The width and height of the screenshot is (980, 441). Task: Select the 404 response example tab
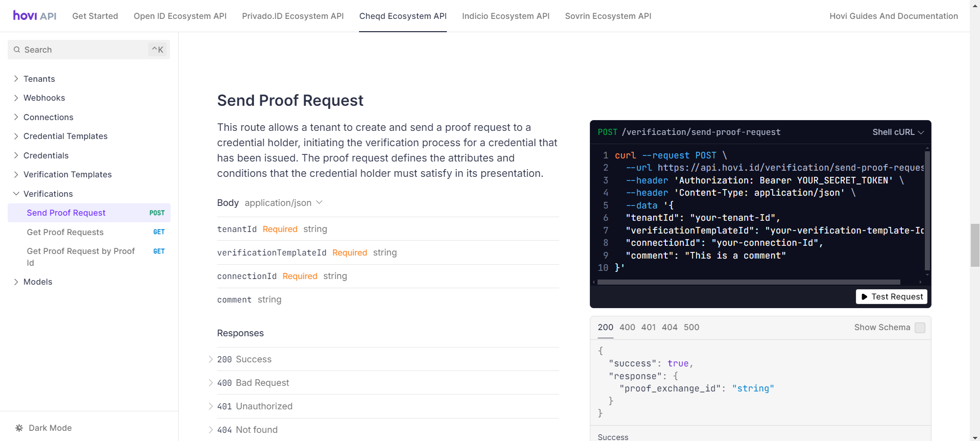[x=669, y=327]
